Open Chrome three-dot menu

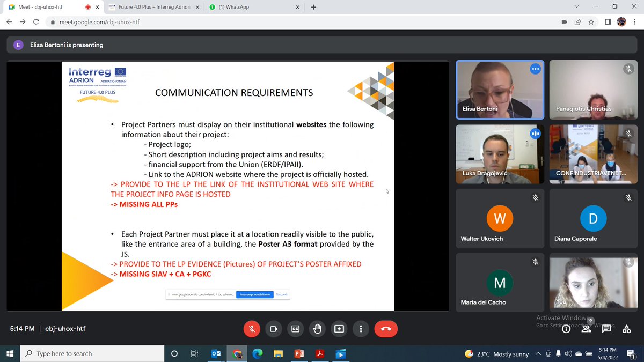(x=635, y=22)
